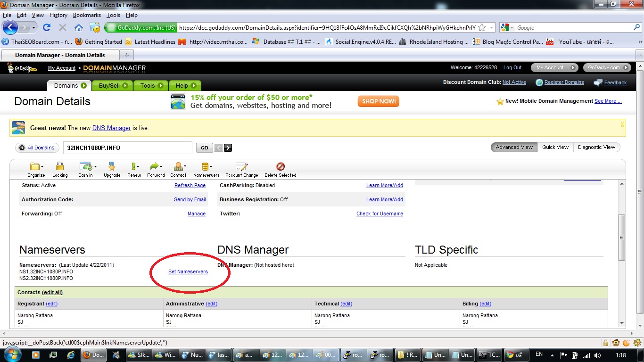Close the yellow DNS Manager notice
644x362 pixels.
(622, 124)
